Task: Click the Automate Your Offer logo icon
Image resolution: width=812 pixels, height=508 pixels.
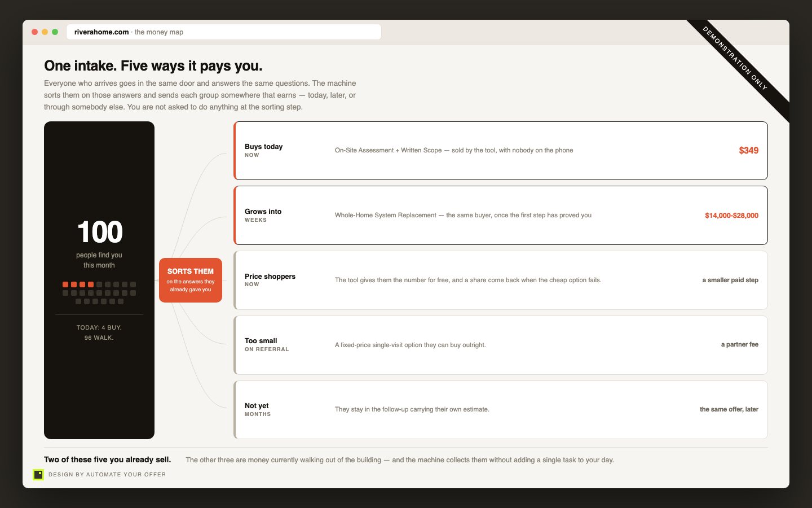Action: pos(38,475)
